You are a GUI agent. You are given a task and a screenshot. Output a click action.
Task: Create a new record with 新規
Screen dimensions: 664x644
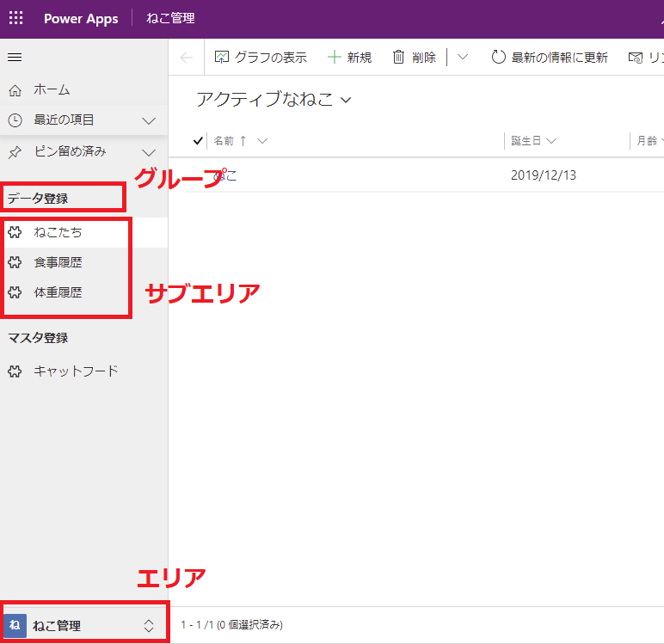[x=350, y=58]
